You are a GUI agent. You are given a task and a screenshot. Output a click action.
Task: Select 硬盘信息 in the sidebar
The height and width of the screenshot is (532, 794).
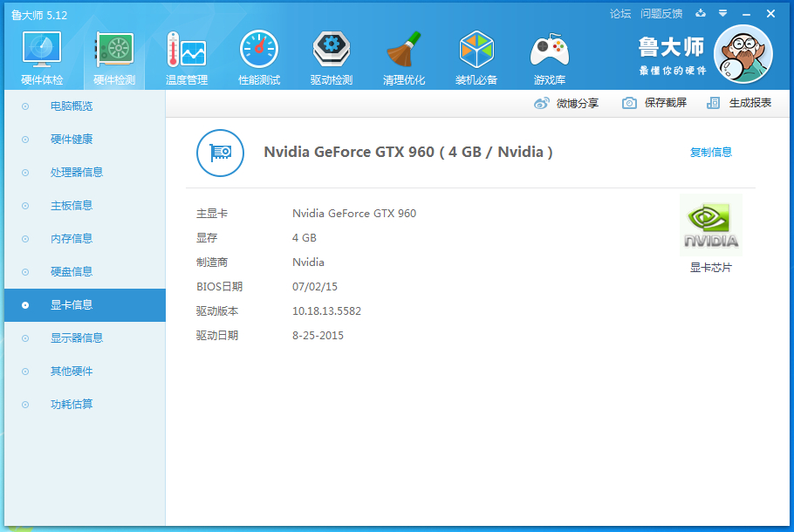click(86, 272)
